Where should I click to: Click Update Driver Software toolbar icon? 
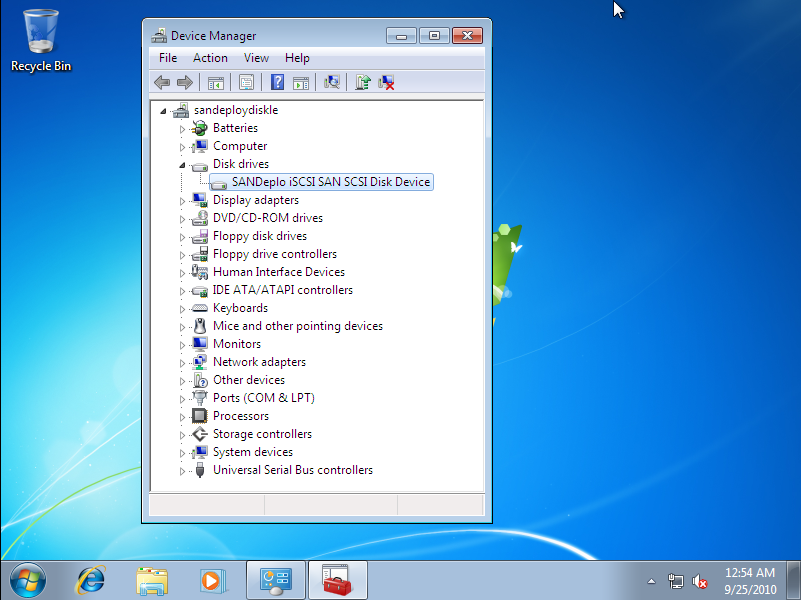(x=363, y=82)
